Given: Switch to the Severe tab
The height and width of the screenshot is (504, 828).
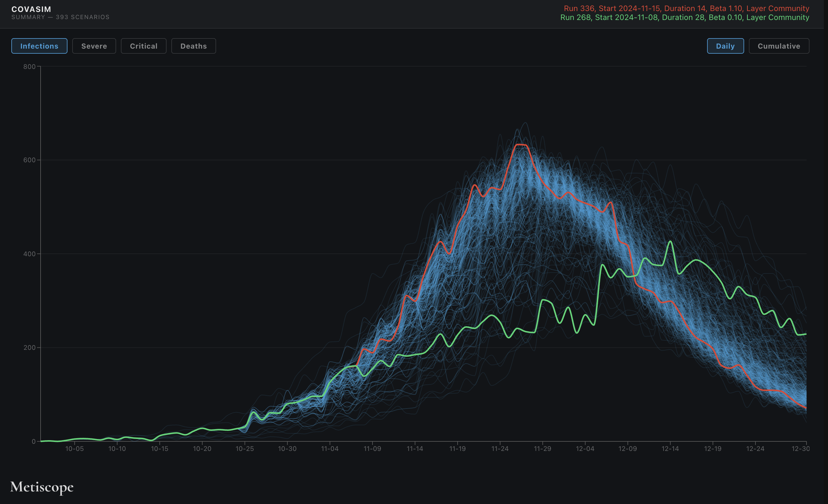Looking at the screenshot, I should (x=94, y=46).
